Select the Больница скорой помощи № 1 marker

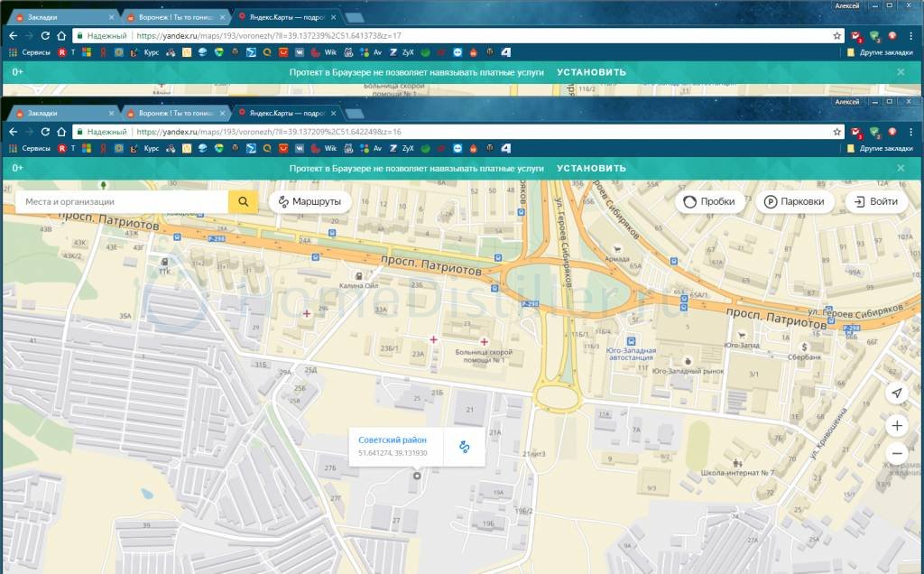(484, 342)
